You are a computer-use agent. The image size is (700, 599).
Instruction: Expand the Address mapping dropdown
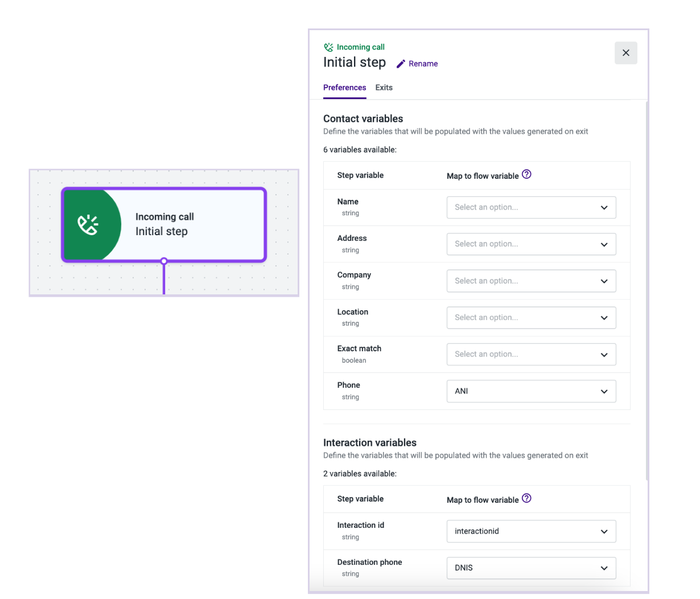[x=531, y=244]
